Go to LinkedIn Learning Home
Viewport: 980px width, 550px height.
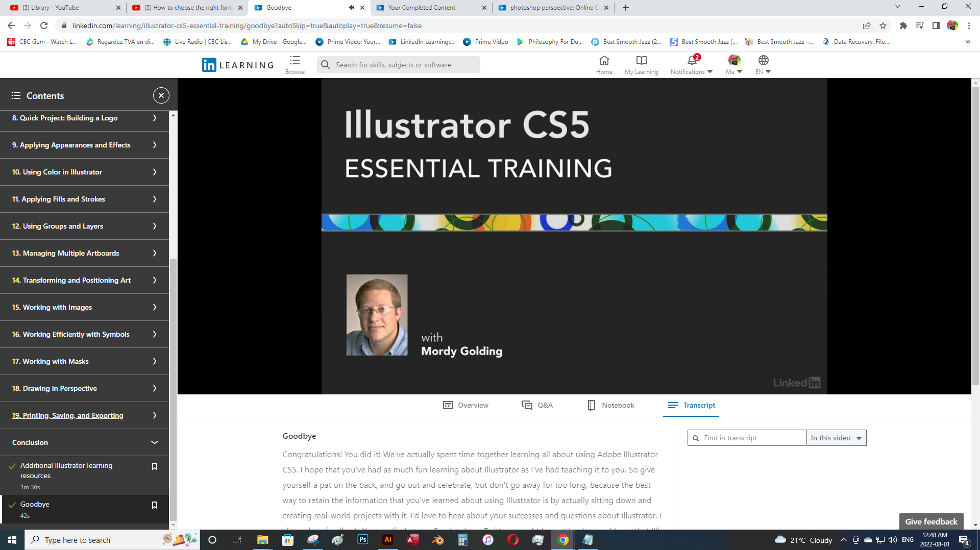604,64
